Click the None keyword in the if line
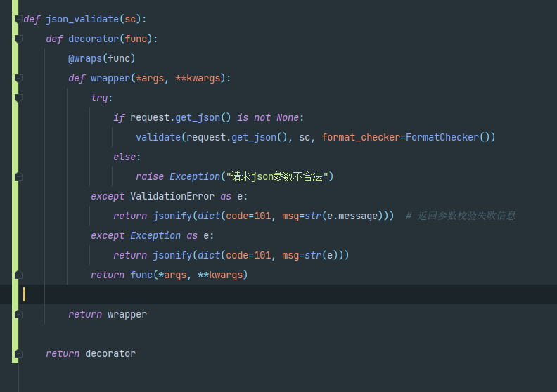 288,117
